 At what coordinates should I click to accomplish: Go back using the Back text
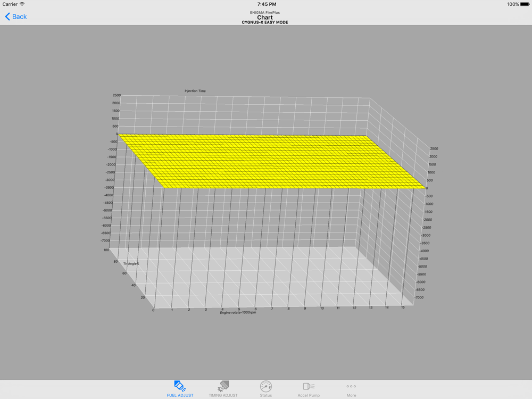pyautogui.click(x=20, y=16)
